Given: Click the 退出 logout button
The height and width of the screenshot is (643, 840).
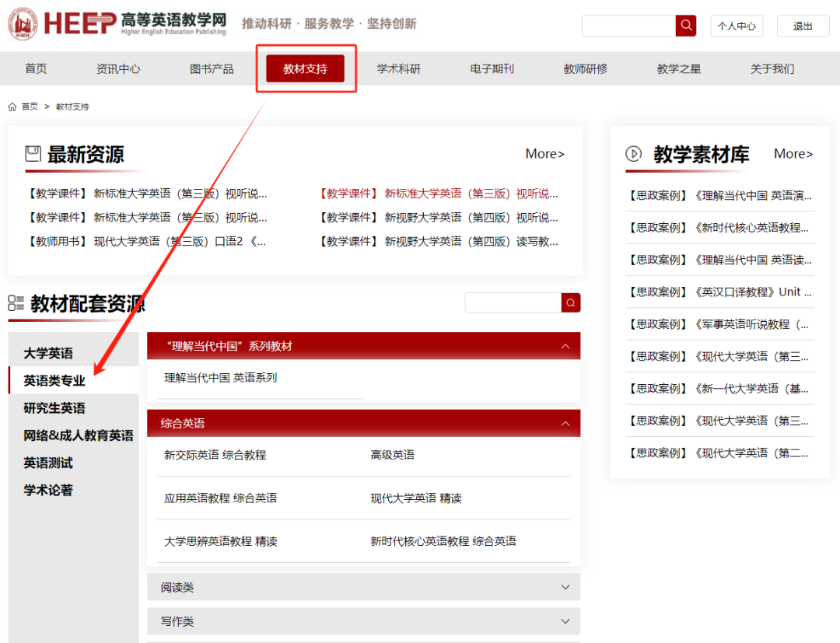Looking at the screenshot, I should pyautogui.click(x=803, y=26).
